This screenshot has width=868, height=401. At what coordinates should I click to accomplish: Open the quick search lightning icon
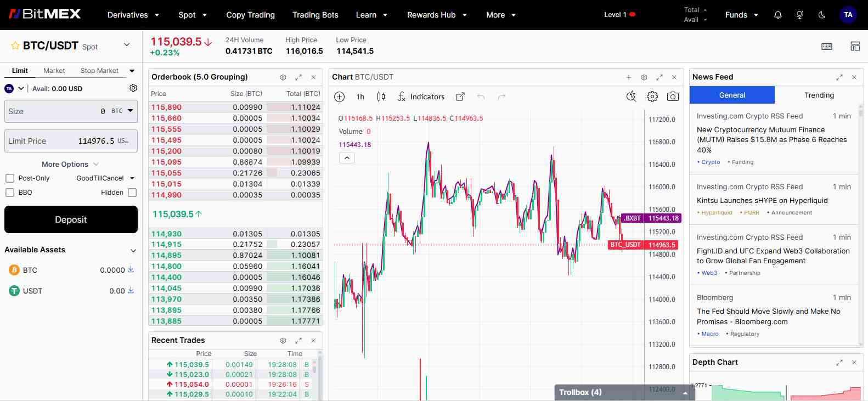click(632, 97)
